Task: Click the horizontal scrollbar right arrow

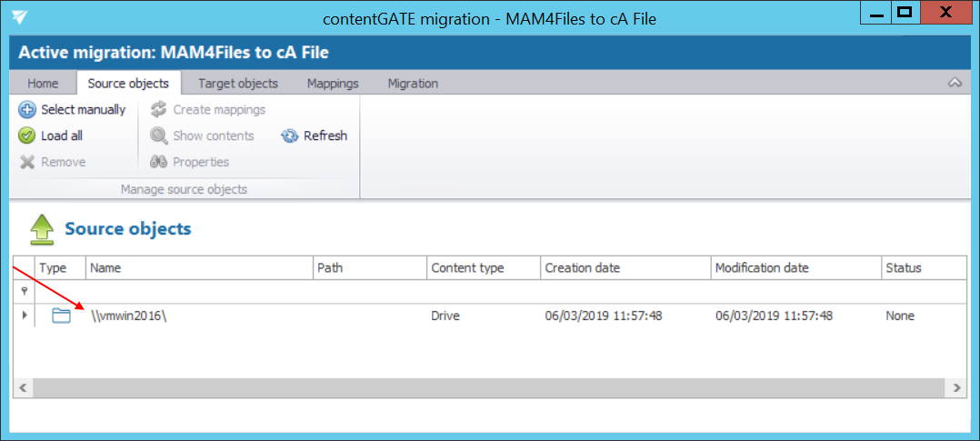Action: click(956, 387)
